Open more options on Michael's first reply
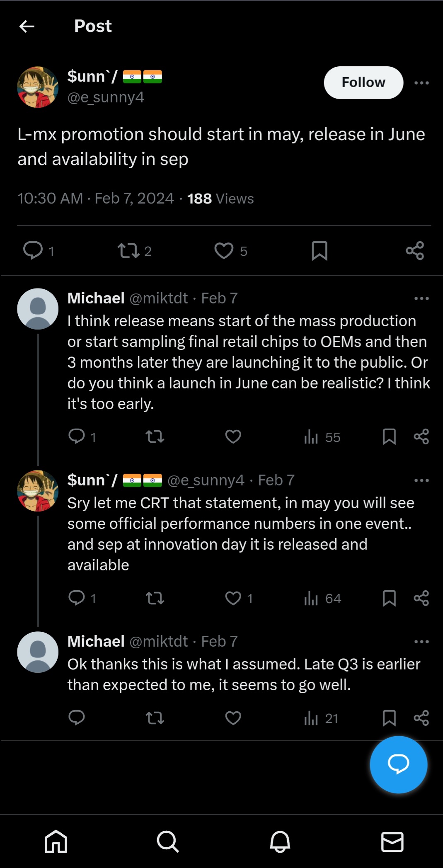The width and height of the screenshot is (443, 868). [x=421, y=298]
